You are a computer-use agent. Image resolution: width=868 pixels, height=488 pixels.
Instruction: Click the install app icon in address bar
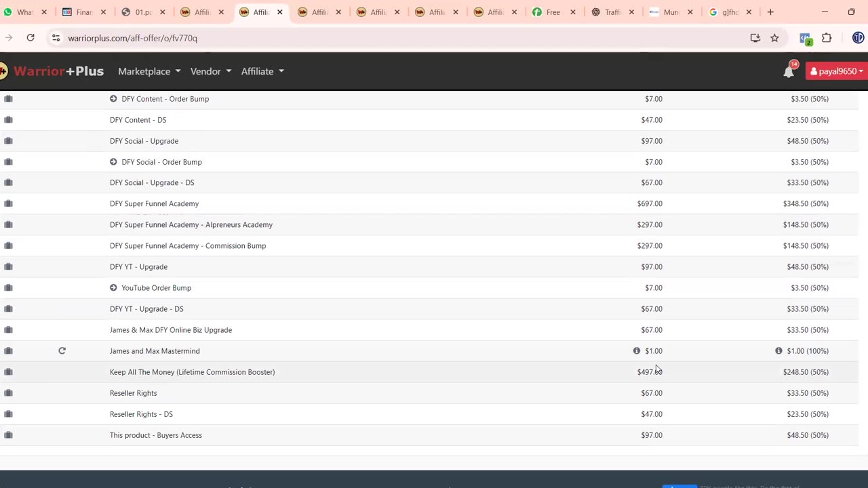coord(755,38)
